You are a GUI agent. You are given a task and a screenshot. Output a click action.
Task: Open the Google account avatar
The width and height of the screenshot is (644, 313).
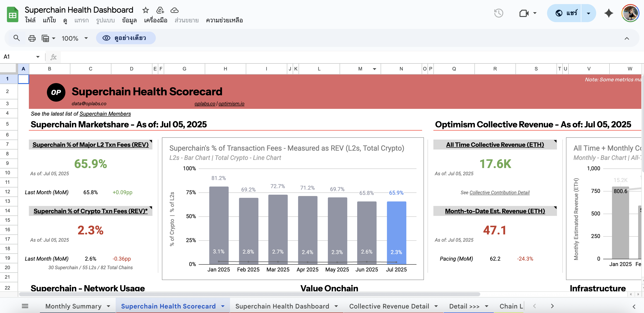(x=630, y=13)
